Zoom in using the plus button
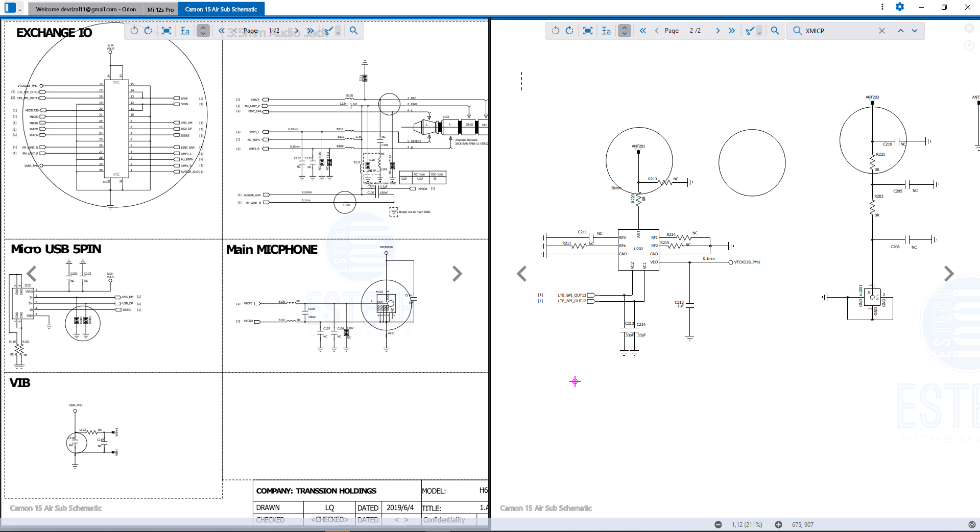This screenshot has height=532, width=980. click(778, 524)
